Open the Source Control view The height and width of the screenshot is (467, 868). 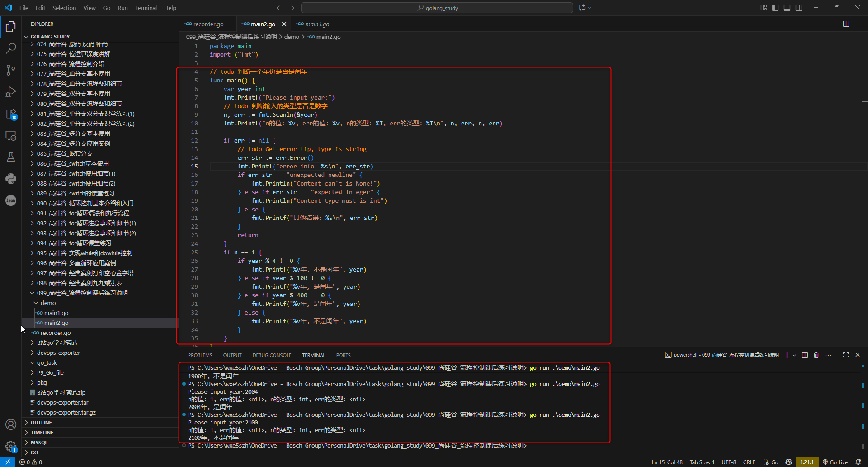(11, 70)
